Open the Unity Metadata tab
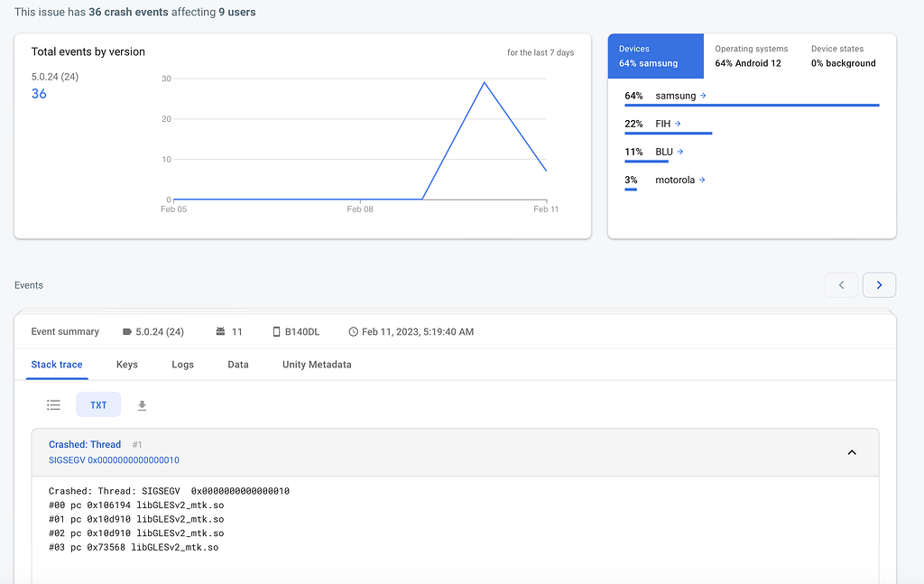Viewport: 924px width, 584px height. (317, 365)
